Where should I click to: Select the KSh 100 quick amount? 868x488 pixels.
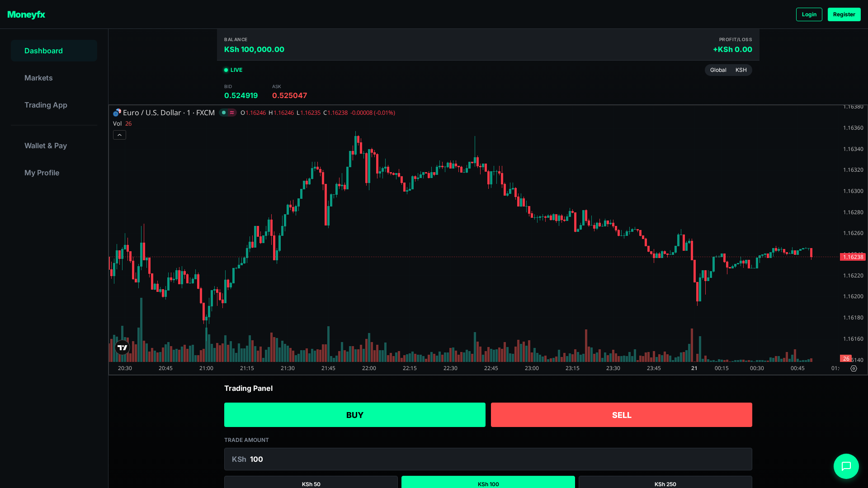(x=488, y=482)
